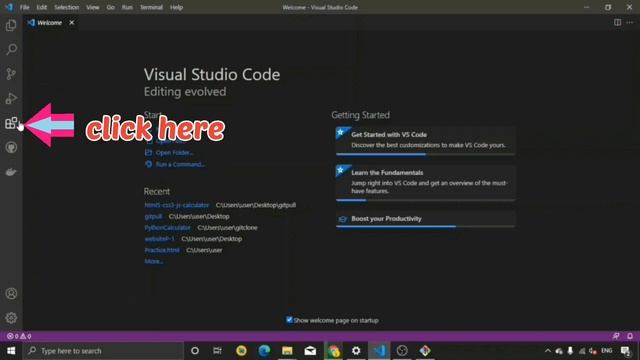Open Mail app from taskbar
Screen dimensions: 640x360
tap(310, 351)
